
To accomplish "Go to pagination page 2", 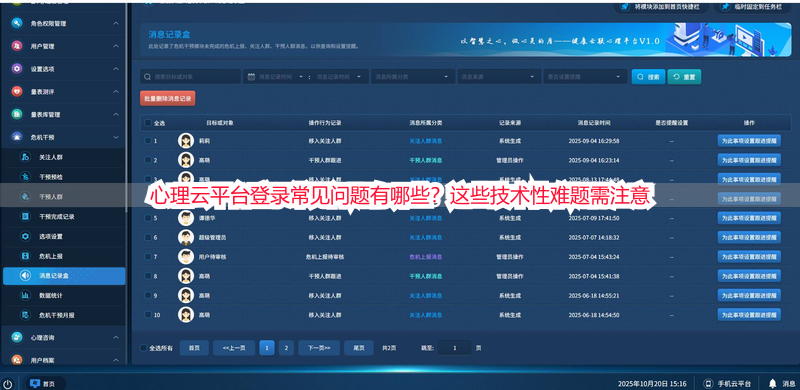I will pos(286,348).
